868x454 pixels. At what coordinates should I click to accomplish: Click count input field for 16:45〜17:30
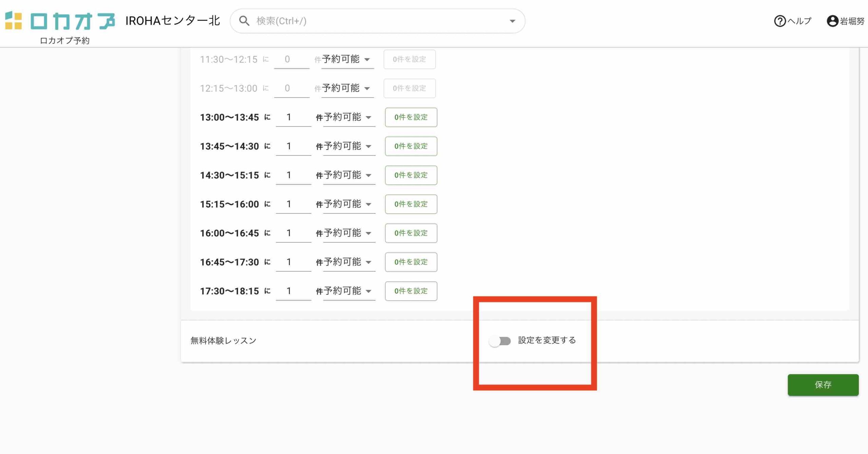point(293,262)
